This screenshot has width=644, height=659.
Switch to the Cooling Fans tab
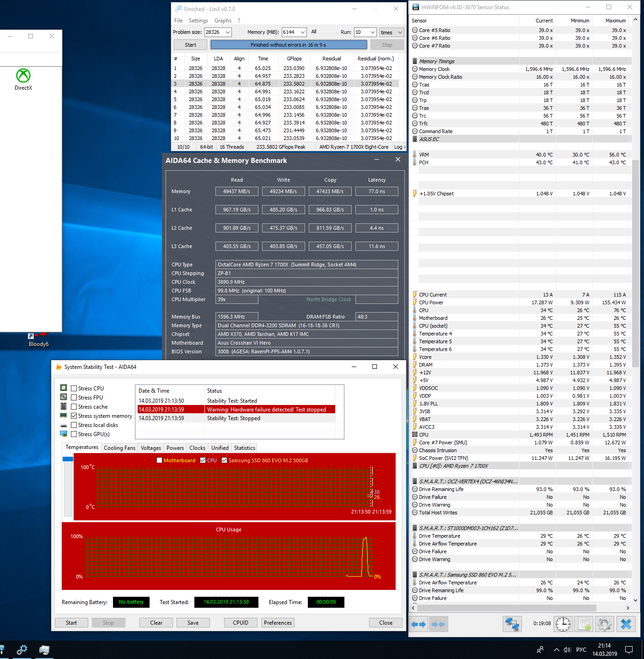119,448
